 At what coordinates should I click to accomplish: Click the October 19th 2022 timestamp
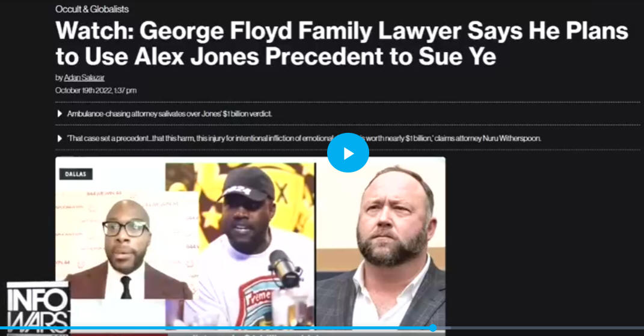(96, 90)
